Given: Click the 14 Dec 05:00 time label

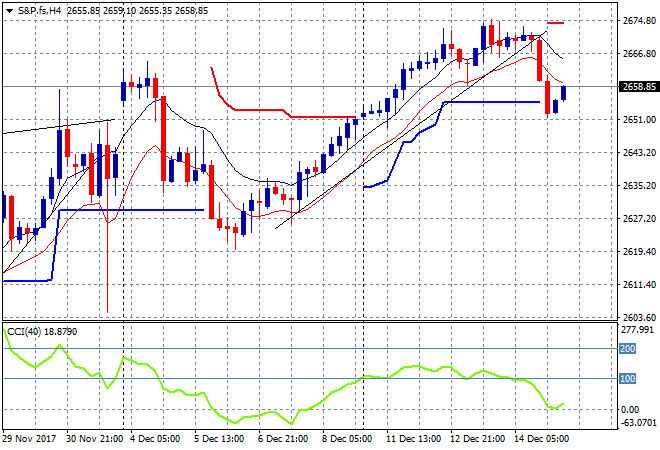Looking at the screenshot, I should click(541, 439).
